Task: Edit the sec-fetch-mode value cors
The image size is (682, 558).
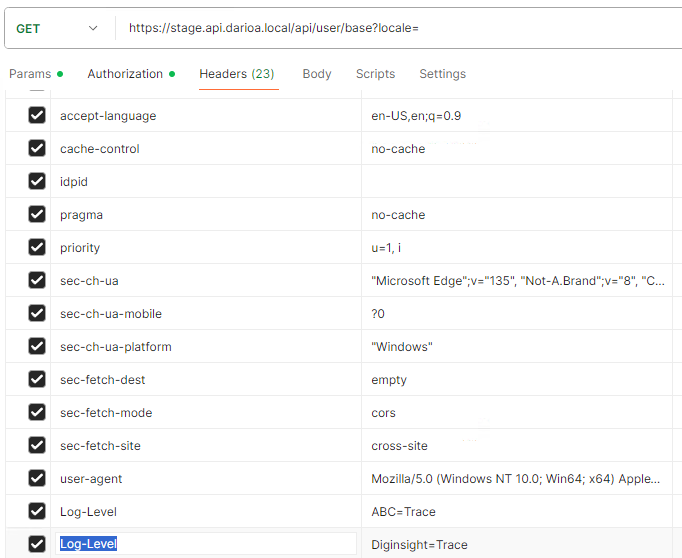Action: 515,413
